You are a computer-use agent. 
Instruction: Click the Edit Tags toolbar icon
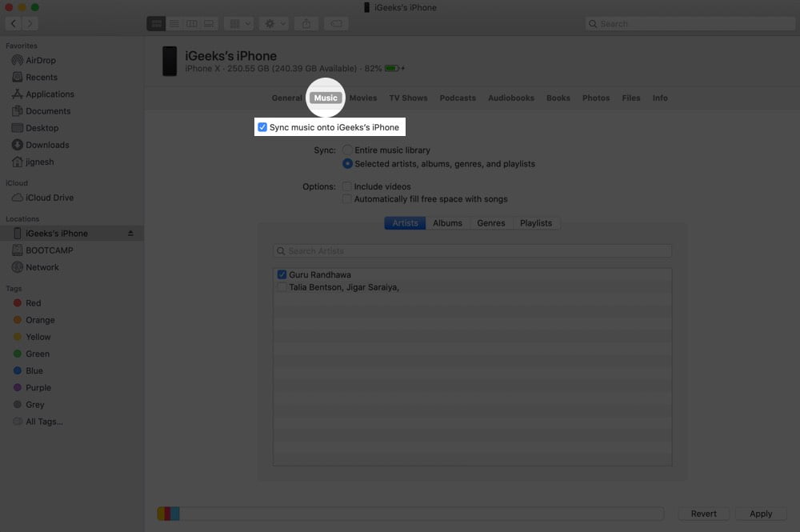[336, 23]
